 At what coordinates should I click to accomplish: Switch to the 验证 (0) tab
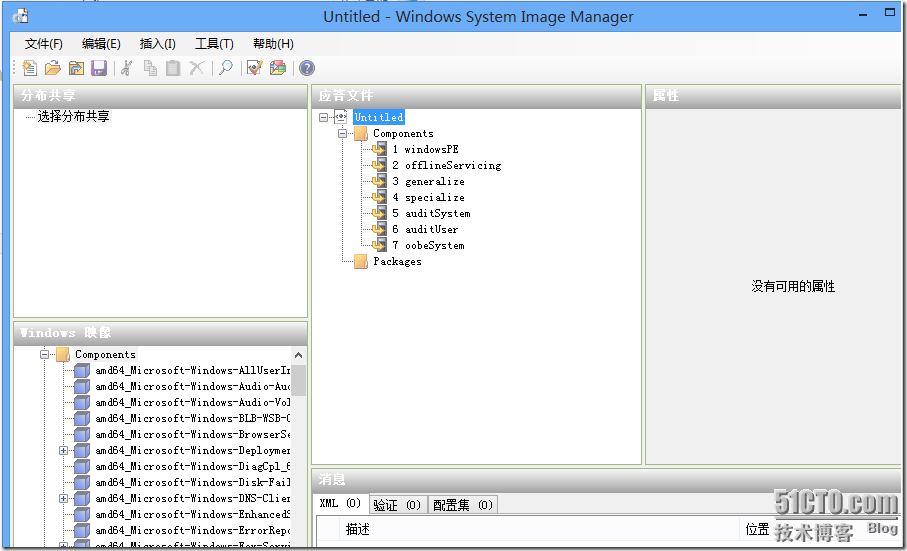pos(397,505)
